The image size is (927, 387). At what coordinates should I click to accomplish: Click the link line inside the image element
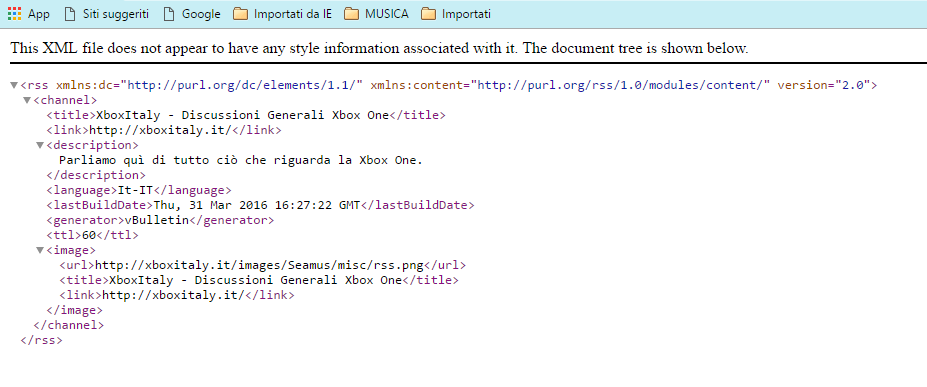(177, 295)
